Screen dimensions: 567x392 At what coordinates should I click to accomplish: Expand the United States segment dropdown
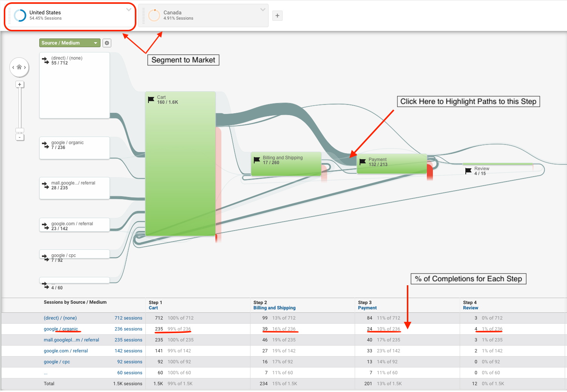tap(128, 10)
